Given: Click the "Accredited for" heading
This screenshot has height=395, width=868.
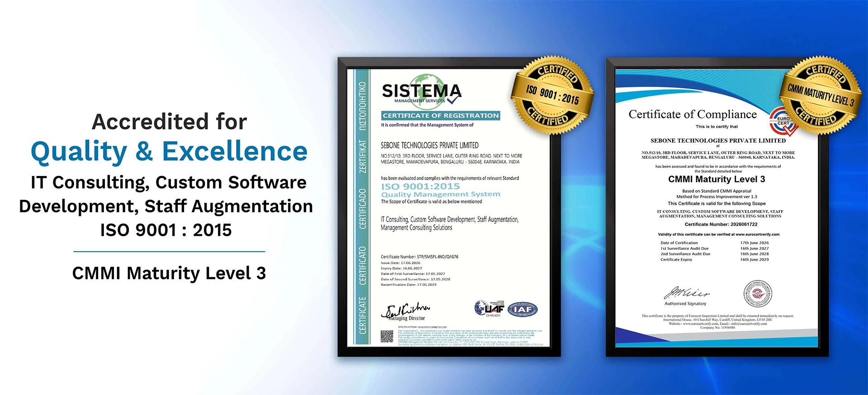Looking at the screenshot, I should (170, 122).
